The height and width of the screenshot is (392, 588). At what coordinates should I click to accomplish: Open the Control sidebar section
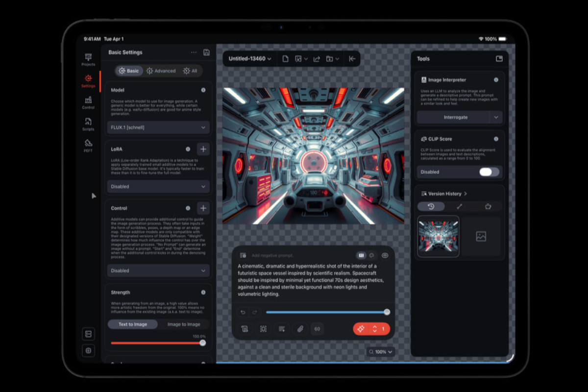(88, 102)
